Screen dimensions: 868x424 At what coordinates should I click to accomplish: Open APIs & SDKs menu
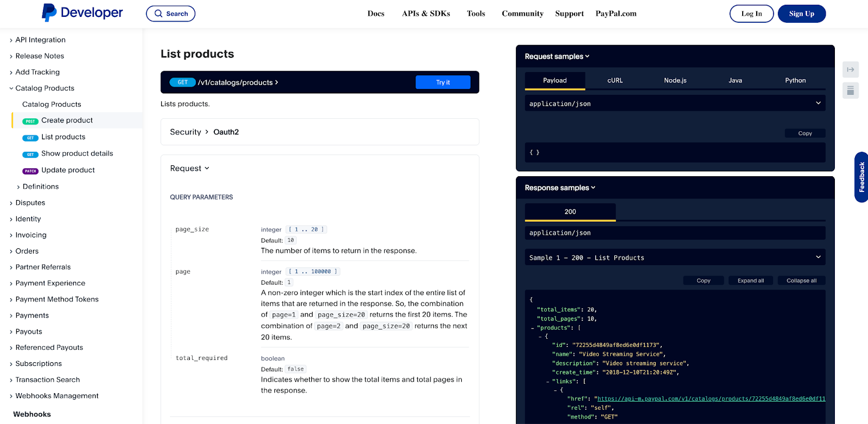click(426, 14)
